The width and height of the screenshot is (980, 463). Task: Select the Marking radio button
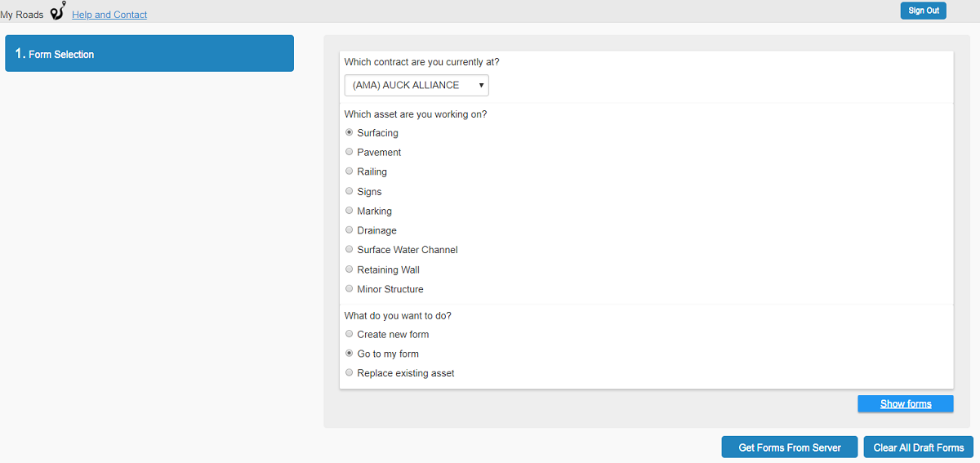coord(350,211)
